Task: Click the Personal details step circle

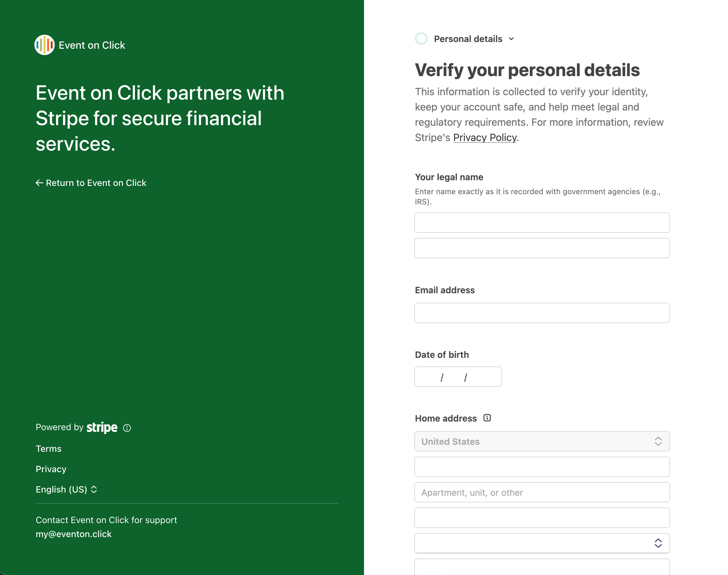Action: tap(421, 39)
